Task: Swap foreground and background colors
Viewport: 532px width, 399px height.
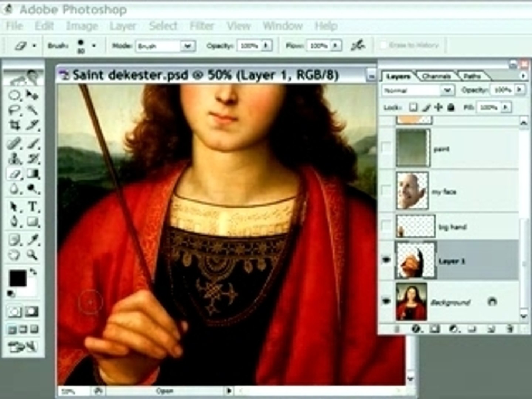Action: 33,272
